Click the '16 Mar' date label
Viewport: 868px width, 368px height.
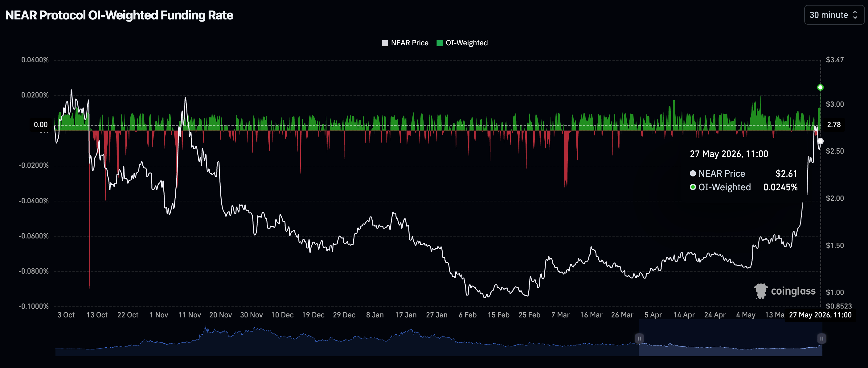click(592, 315)
